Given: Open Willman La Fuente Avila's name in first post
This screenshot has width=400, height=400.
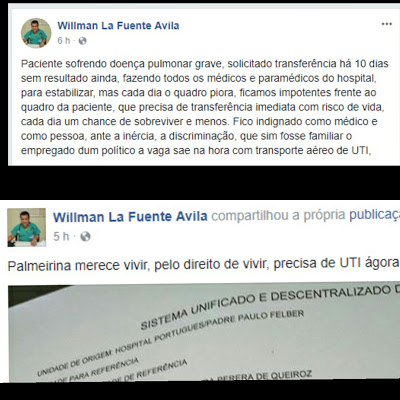Looking at the screenshot, I should 118,26.
